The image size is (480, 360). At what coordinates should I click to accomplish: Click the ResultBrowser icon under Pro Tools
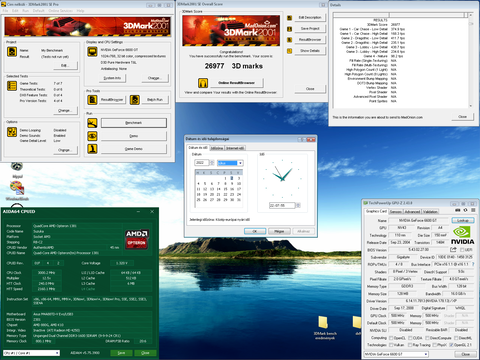click(x=92, y=100)
